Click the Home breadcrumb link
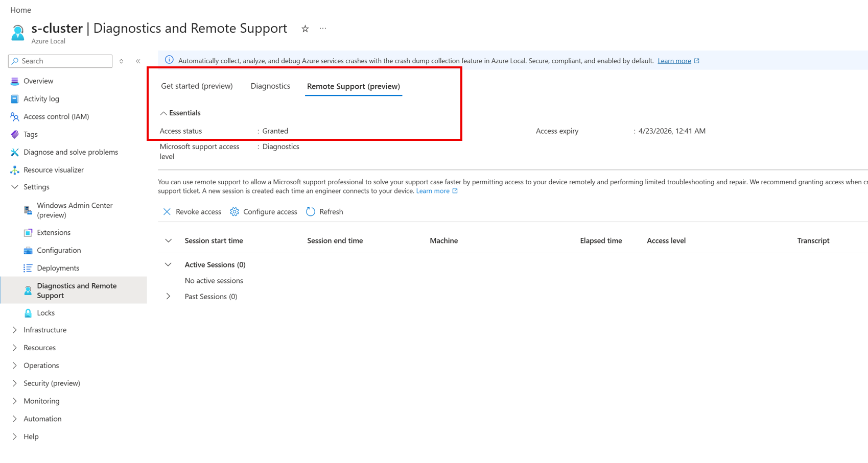The height and width of the screenshot is (463, 868). [20, 10]
